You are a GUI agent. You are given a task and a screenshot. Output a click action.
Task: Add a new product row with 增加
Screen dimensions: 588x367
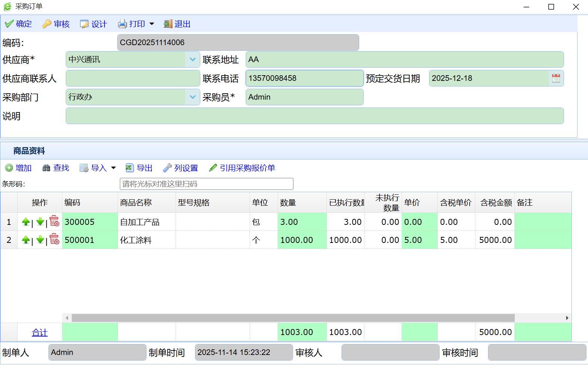click(18, 168)
